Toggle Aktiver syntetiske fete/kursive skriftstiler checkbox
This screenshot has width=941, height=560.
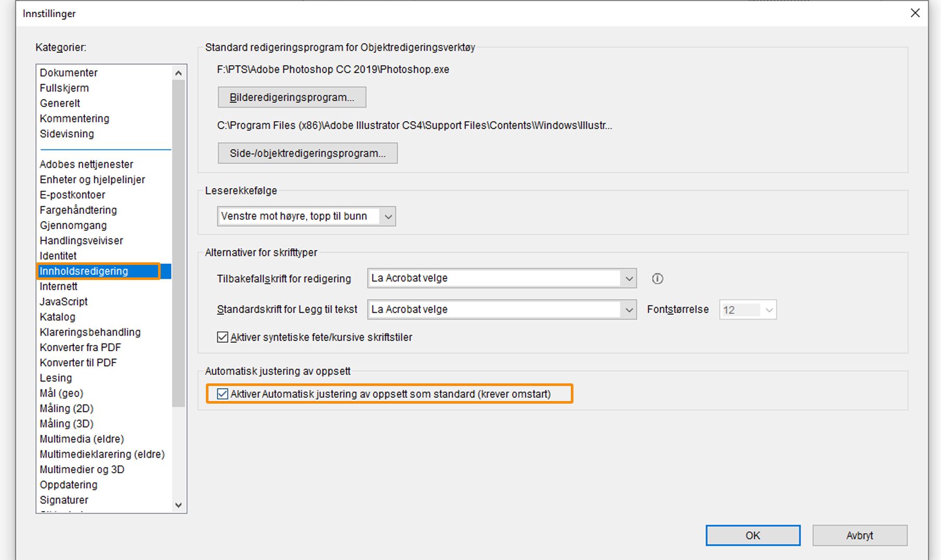tap(223, 337)
